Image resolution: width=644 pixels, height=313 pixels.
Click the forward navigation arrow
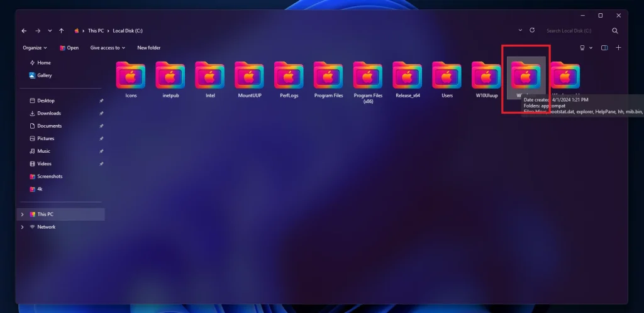[38, 31]
